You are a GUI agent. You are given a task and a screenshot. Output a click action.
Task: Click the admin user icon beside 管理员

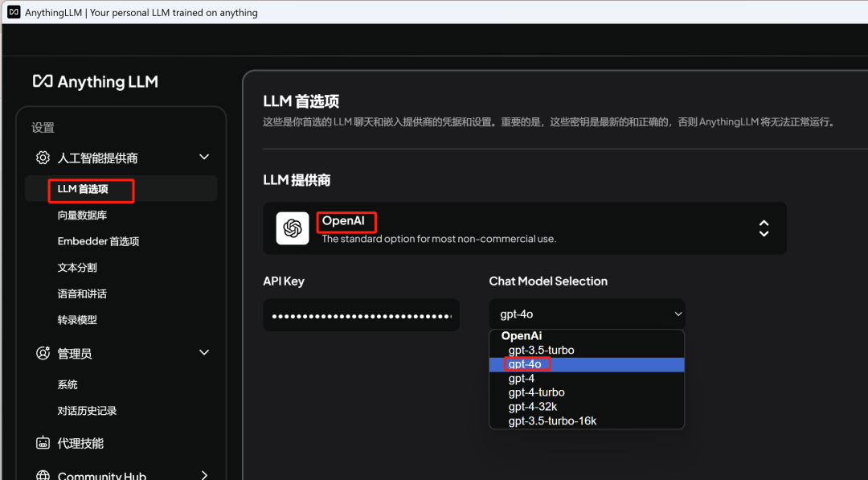[x=43, y=353]
